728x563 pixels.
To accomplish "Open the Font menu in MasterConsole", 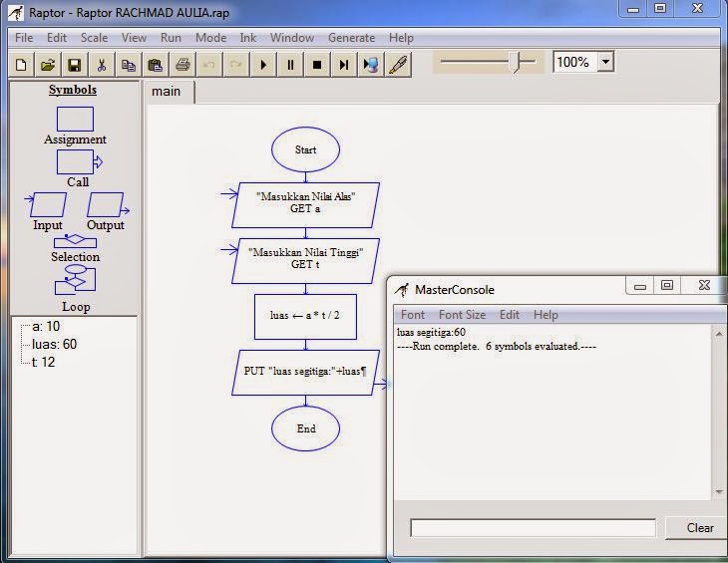I will click(x=413, y=315).
